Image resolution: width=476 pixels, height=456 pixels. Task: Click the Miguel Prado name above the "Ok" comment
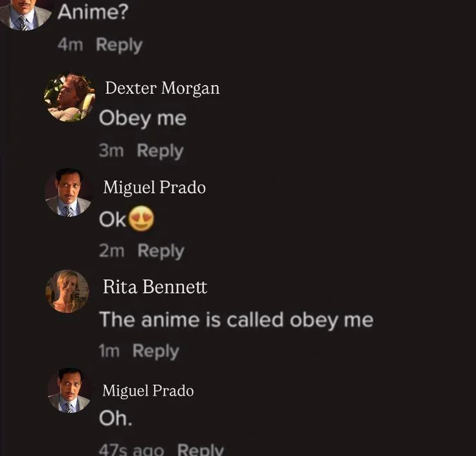point(154,188)
